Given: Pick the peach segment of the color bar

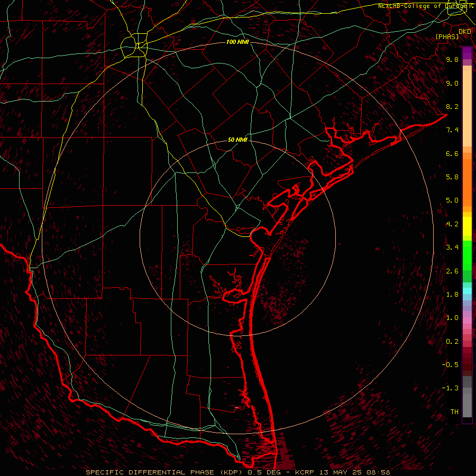Looking at the screenshot, I should coord(467,109).
